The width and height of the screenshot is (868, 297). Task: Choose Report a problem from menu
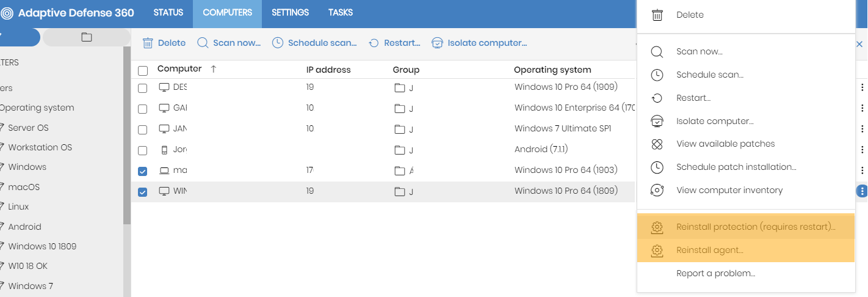click(745, 273)
